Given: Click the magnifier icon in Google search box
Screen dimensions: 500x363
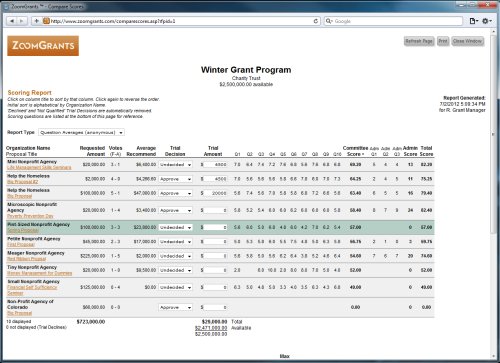Looking at the screenshot, I should [x=329, y=21].
